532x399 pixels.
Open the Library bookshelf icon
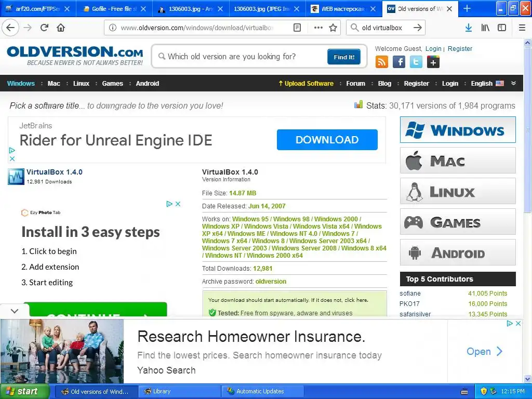[x=485, y=28]
